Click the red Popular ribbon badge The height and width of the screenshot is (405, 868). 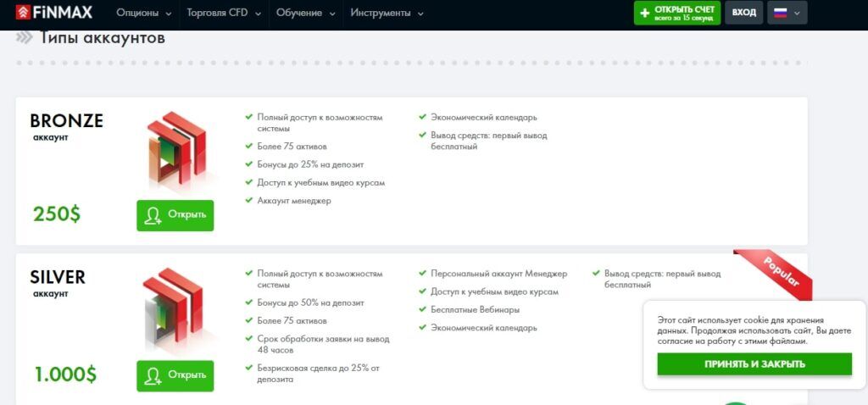coord(775,273)
